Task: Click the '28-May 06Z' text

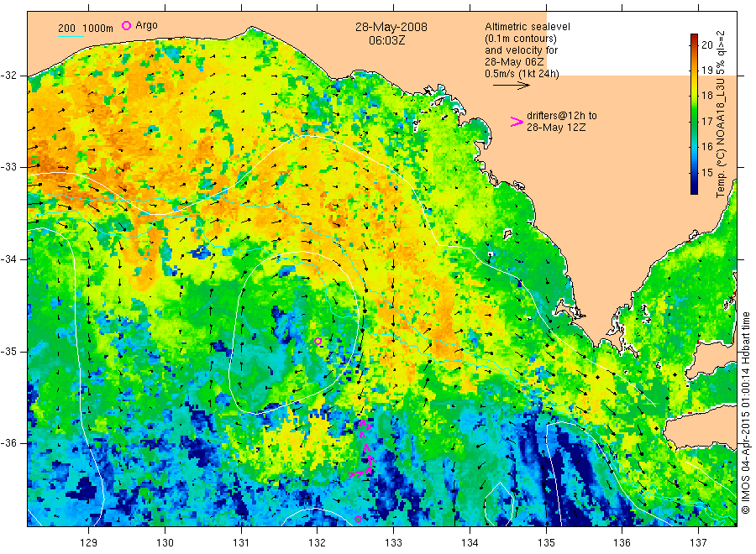Action: (514, 62)
